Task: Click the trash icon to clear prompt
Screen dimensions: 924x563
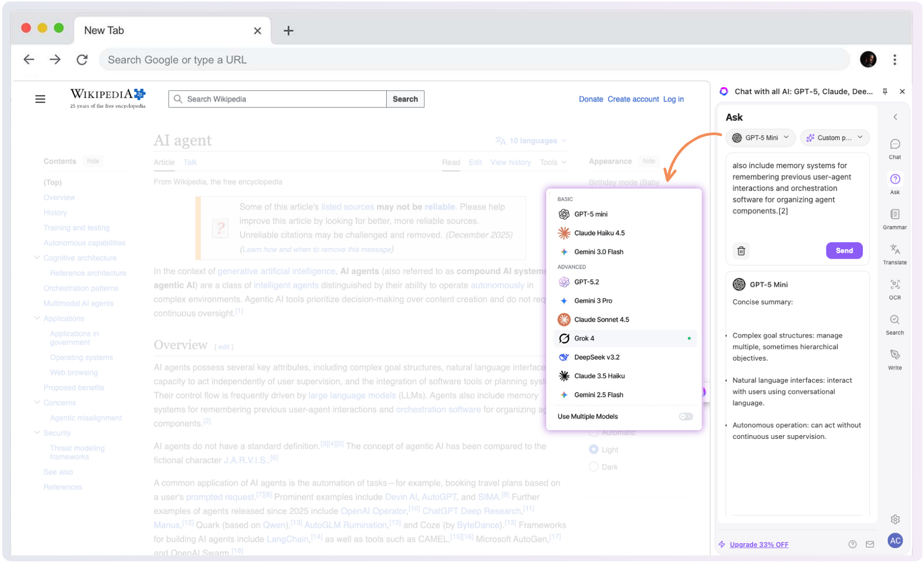Action: (x=741, y=251)
